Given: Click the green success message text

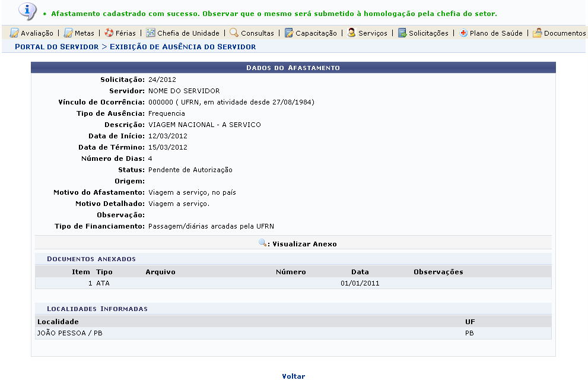Looking at the screenshot, I should point(274,14).
